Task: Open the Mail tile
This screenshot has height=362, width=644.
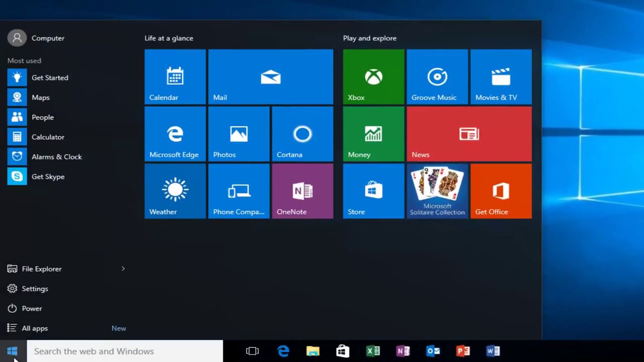Action: 271,76
